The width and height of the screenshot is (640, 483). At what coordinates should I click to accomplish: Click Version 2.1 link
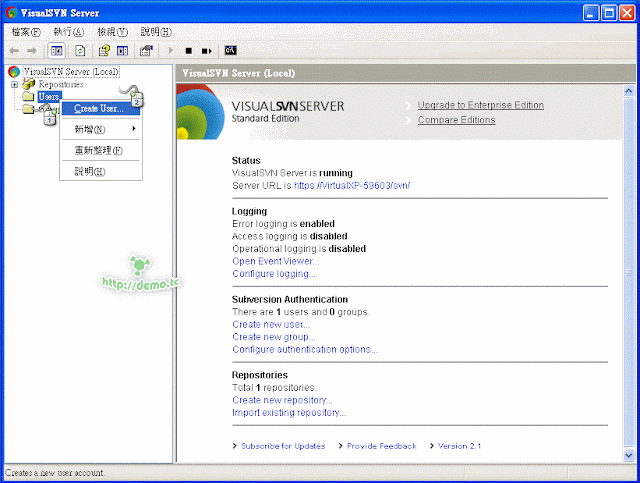pyautogui.click(x=459, y=446)
